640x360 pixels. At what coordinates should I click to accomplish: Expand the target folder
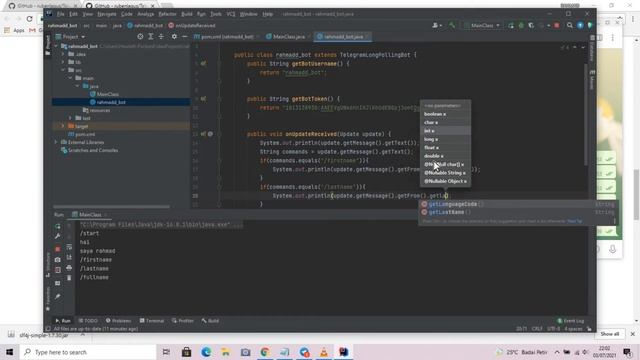63,126
